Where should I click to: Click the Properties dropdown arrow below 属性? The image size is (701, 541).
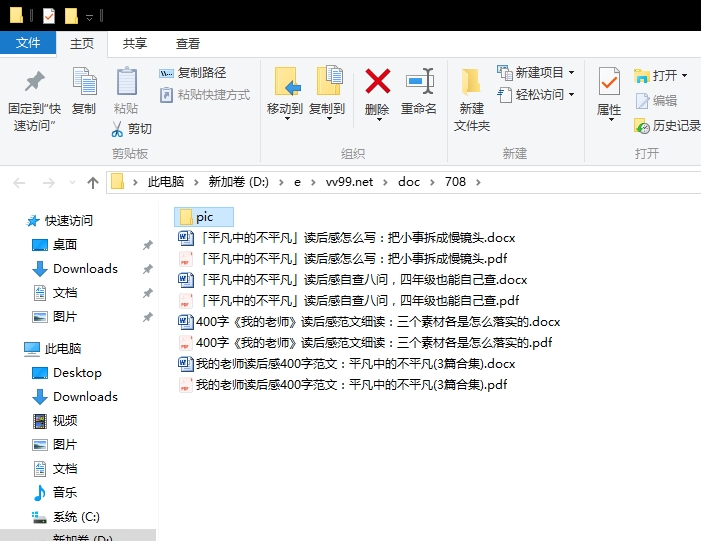coord(611,120)
